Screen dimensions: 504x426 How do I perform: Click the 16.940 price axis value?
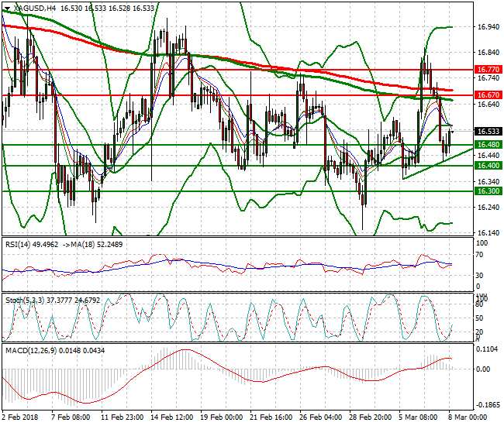(488, 27)
